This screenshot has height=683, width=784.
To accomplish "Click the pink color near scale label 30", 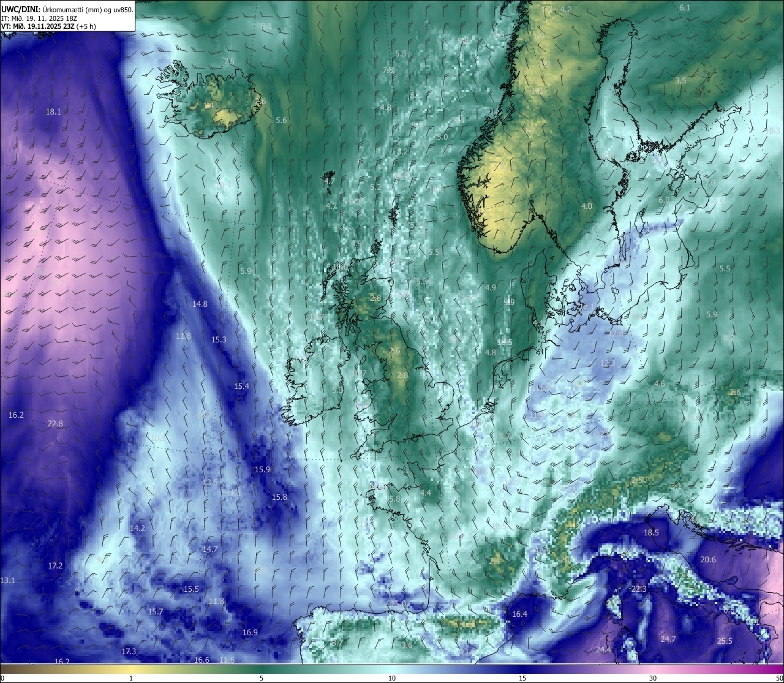I will point(653,669).
